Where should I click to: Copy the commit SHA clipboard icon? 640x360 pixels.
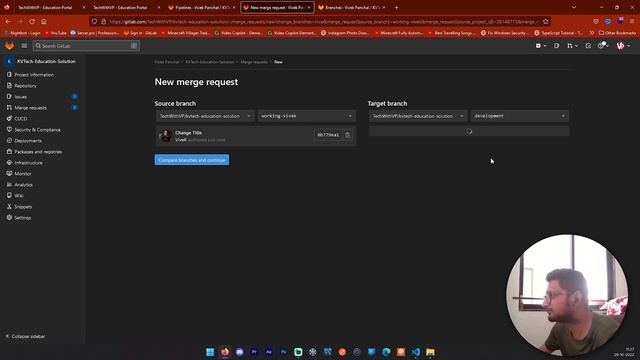click(x=347, y=135)
